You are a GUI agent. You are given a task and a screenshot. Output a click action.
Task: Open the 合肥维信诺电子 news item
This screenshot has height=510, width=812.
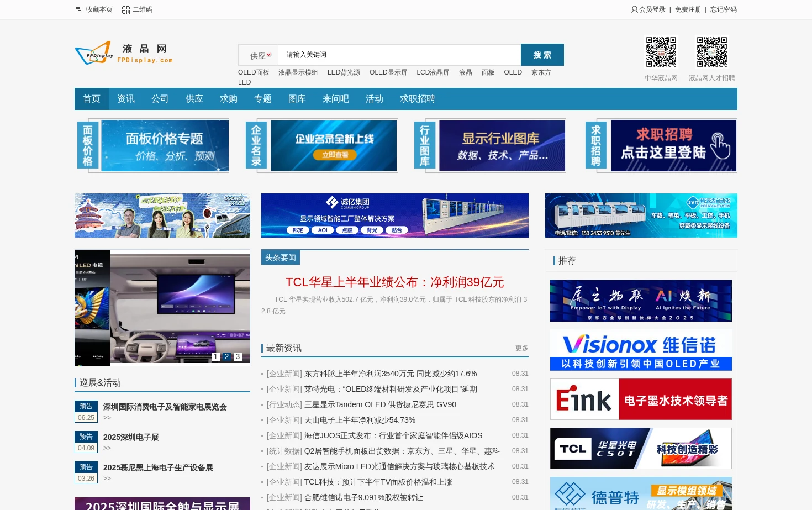363,497
